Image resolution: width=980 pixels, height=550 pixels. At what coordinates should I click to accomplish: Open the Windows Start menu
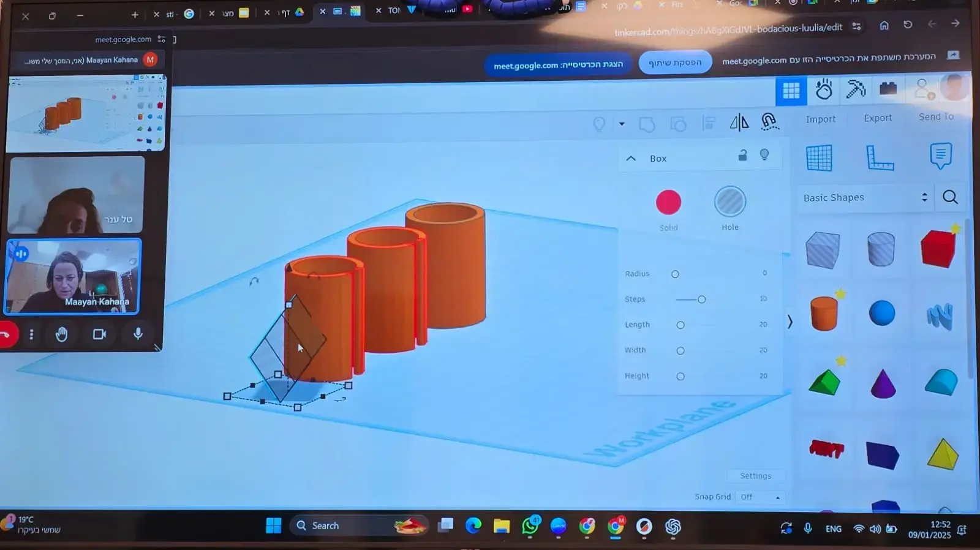point(273,526)
